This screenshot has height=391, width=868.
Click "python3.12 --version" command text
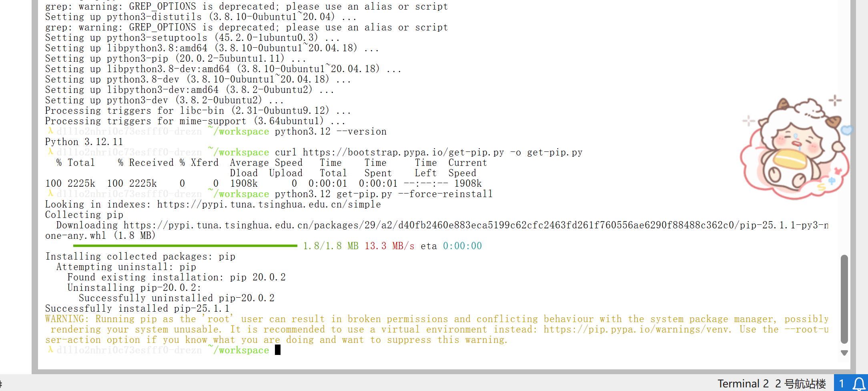[331, 131]
